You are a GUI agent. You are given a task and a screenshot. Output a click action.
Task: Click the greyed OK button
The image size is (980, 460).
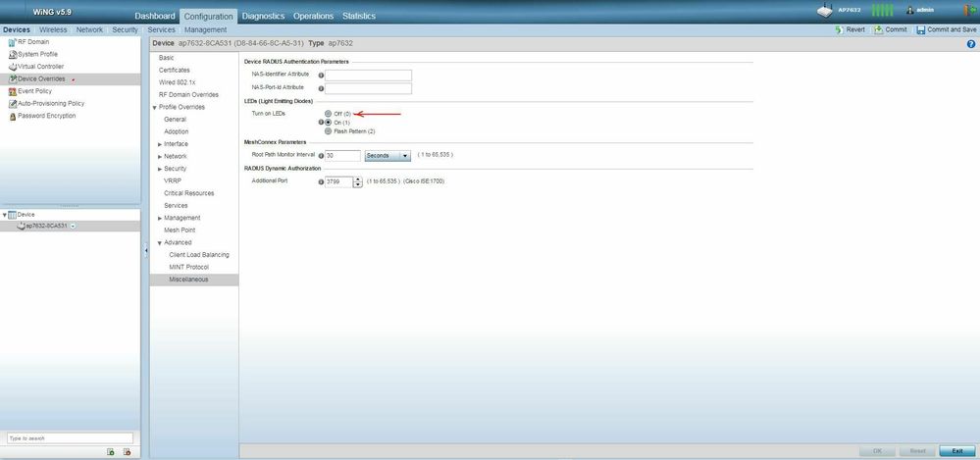877,451
